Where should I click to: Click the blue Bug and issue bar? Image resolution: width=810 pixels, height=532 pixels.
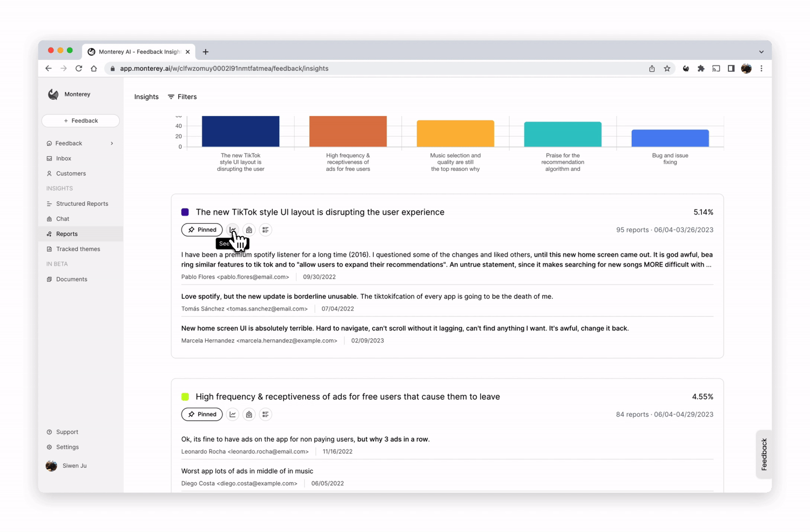[670, 138]
